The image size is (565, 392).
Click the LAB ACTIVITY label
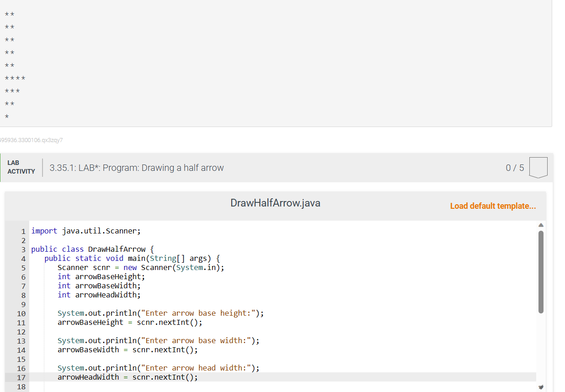tap(21, 167)
